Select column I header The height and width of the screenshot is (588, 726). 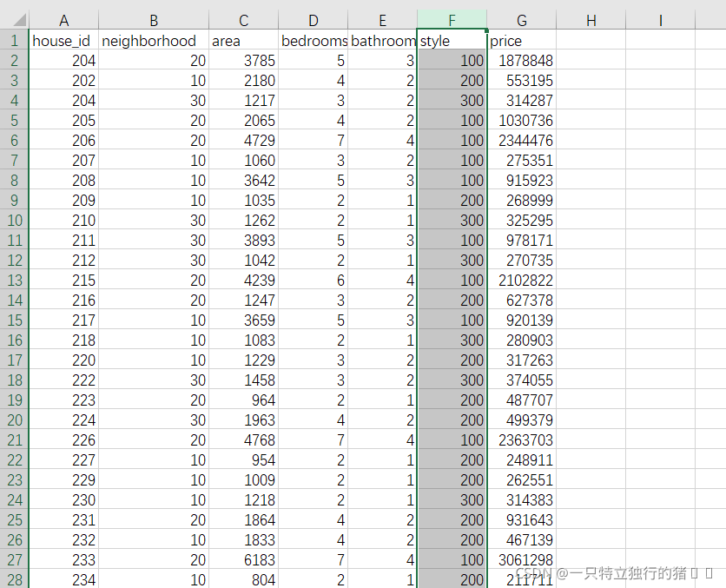tap(660, 20)
